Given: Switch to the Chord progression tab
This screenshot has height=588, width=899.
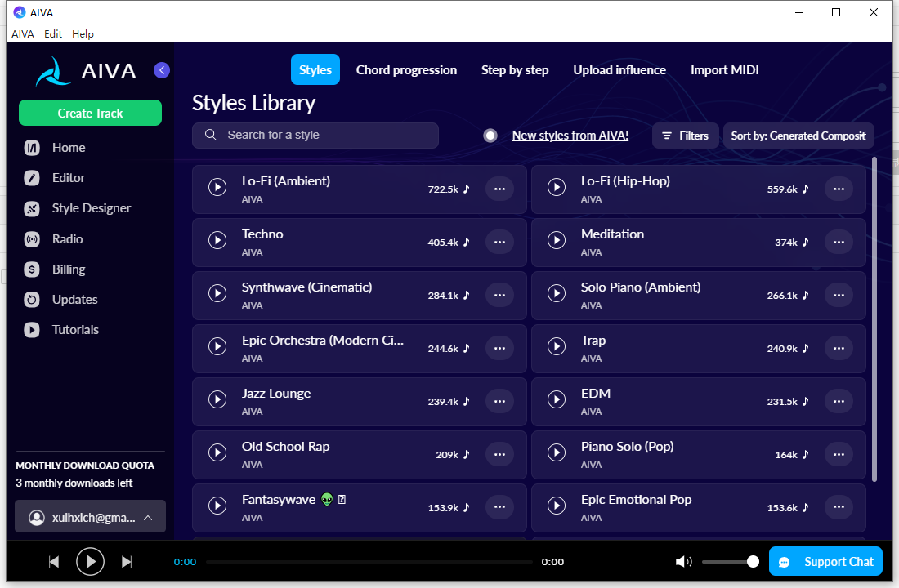Looking at the screenshot, I should (406, 70).
